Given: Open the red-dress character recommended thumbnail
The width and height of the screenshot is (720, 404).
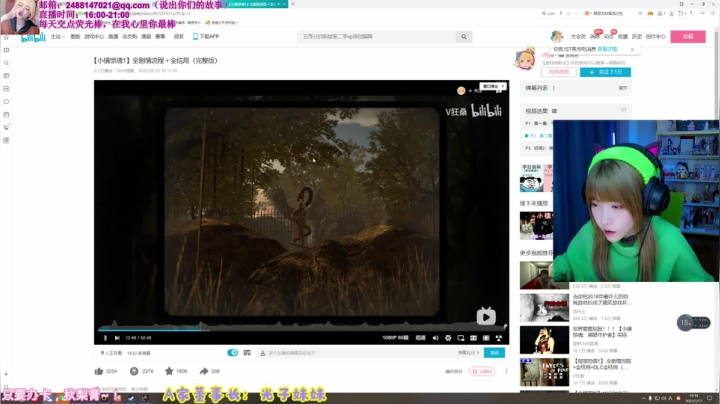Looking at the screenshot, I should point(544,340).
